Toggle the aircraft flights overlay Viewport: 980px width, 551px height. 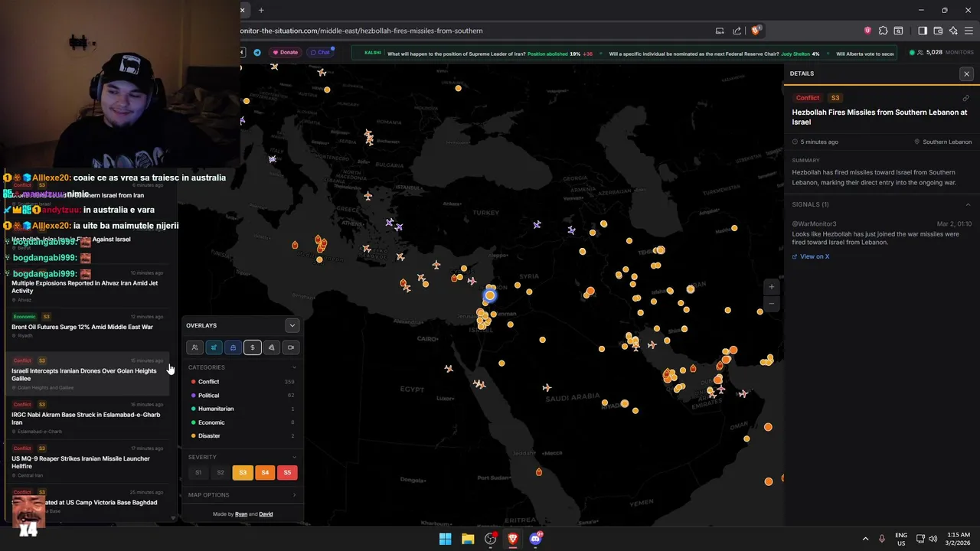214,347
